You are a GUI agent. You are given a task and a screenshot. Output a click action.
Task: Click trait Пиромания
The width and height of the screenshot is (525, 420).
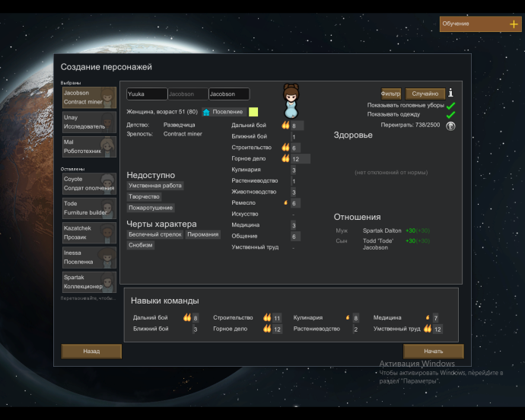pyautogui.click(x=203, y=234)
